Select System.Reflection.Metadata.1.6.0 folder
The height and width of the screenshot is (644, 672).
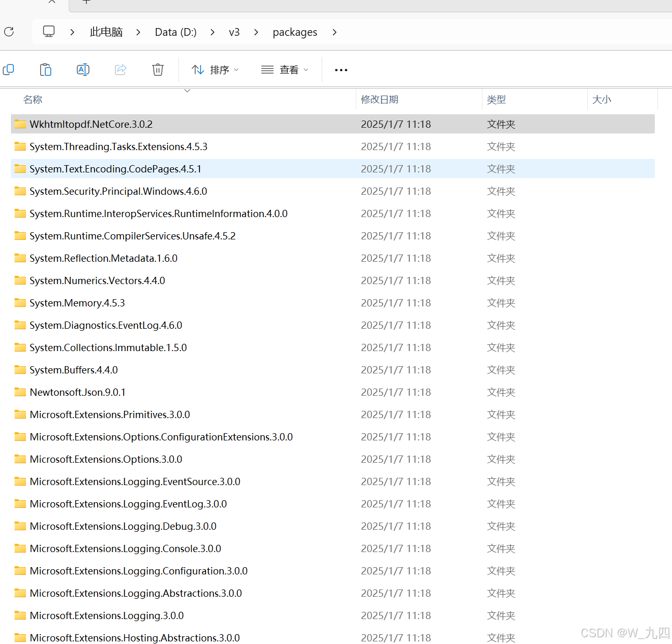tap(332, 258)
